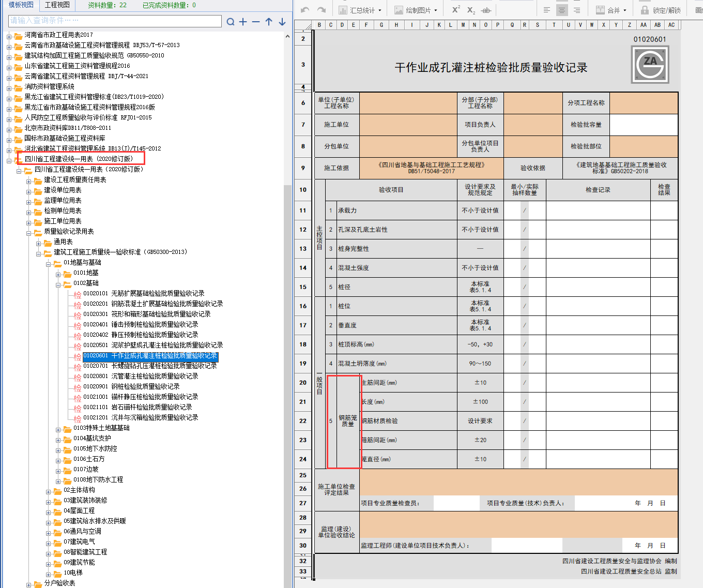Collapse the 0102基础 folder

(58, 284)
